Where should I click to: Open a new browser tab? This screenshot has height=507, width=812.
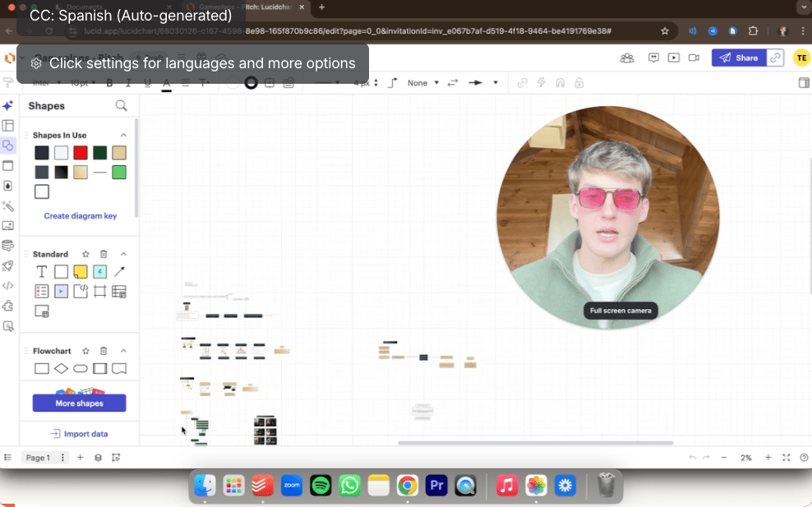point(321,7)
